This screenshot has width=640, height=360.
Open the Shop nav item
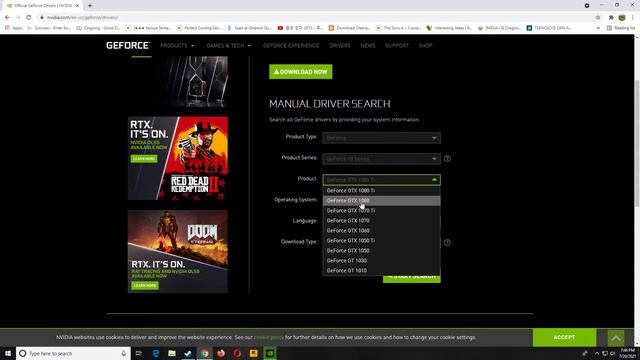coord(425,45)
